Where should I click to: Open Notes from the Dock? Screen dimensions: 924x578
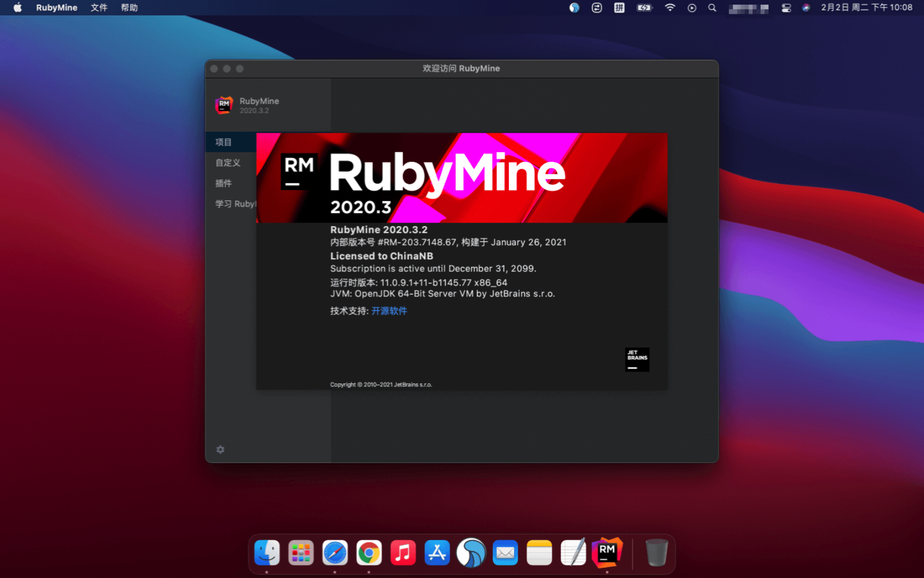[x=539, y=553]
